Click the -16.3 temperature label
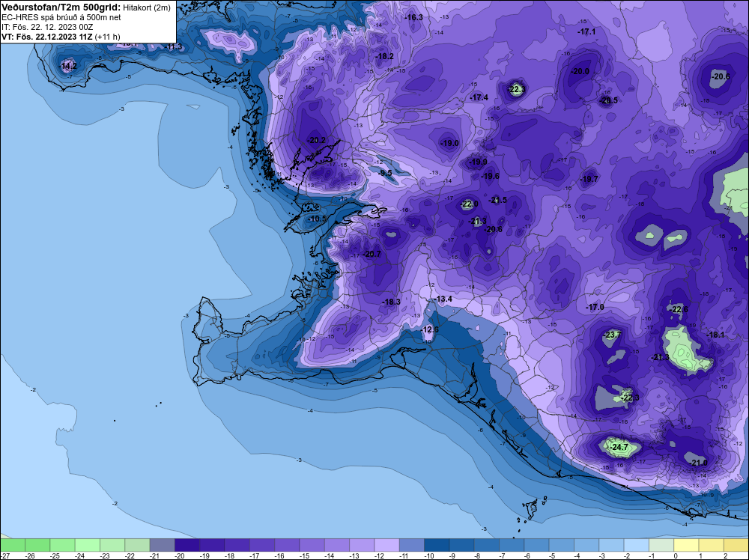The height and width of the screenshot is (560, 749). [413, 17]
